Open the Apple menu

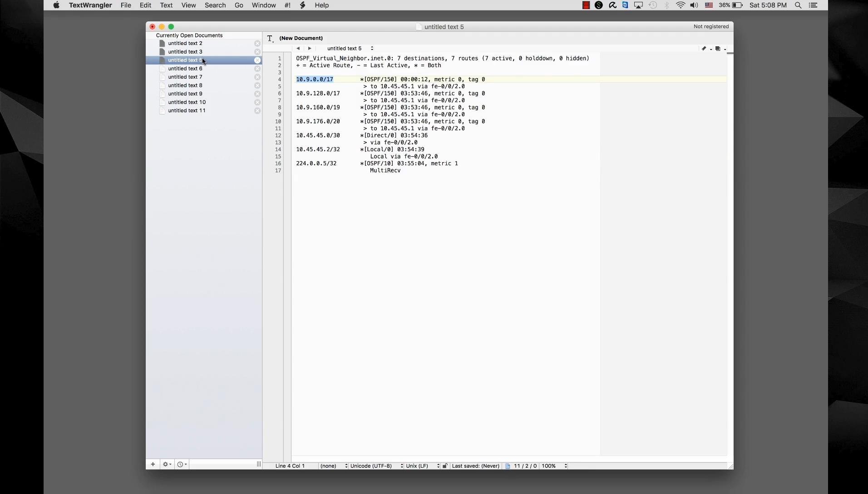click(56, 5)
